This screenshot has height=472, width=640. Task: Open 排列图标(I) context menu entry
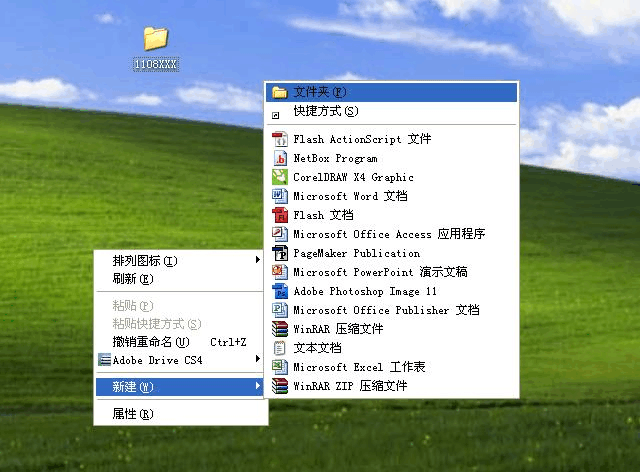click(180, 260)
